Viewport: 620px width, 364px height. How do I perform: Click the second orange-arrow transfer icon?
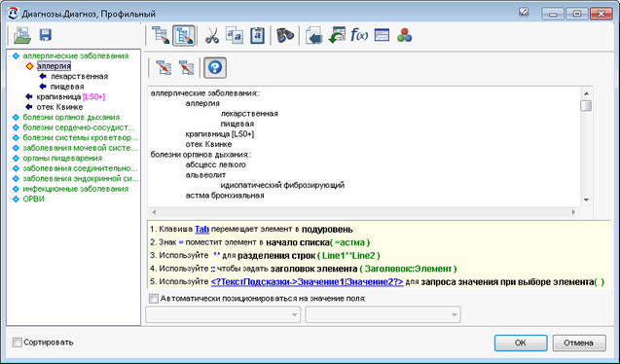point(186,67)
